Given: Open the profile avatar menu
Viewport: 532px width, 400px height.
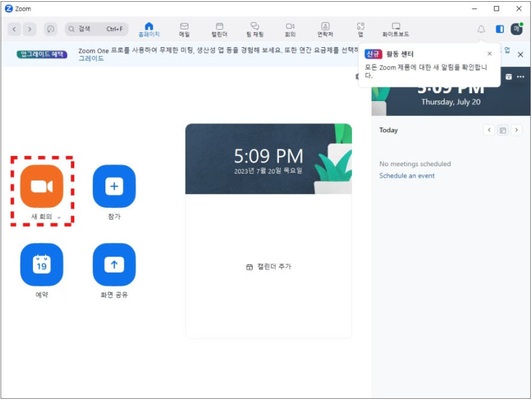Looking at the screenshot, I should coord(516,29).
